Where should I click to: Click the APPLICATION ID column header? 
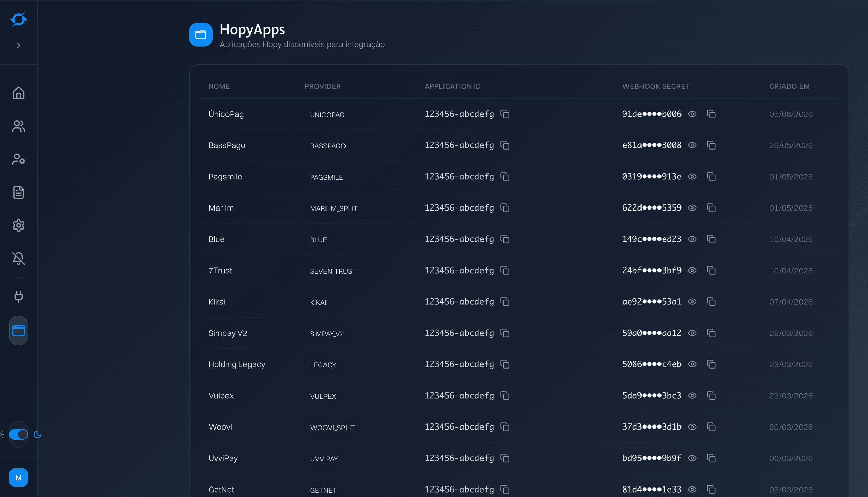tap(453, 86)
